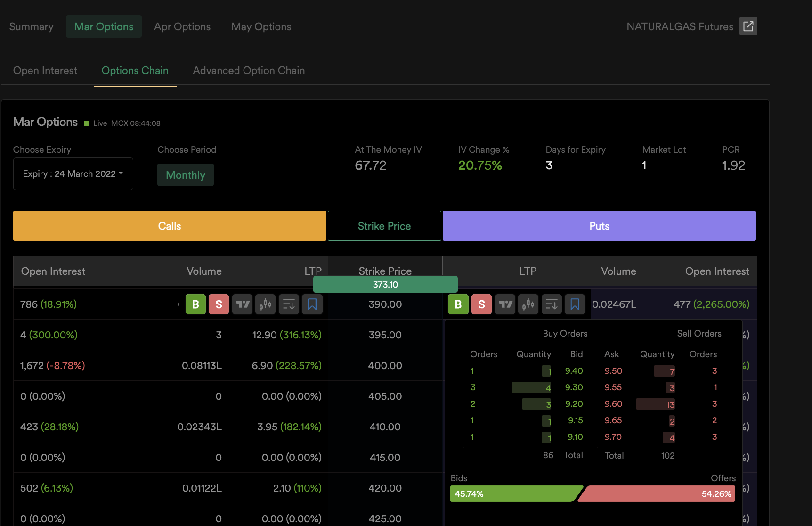Viewport: 812px width, 526px height.
Task: Open the Open Interest sub-tab
Action: [45, 71]
